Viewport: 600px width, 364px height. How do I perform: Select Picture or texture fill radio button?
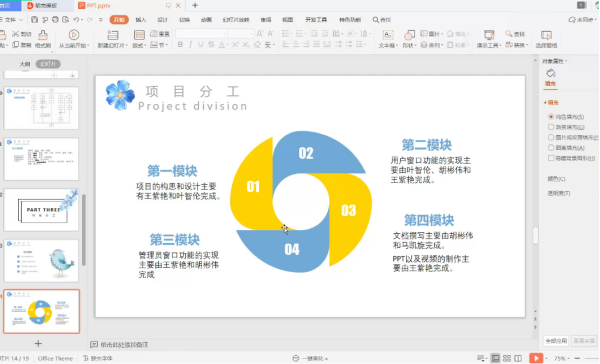coord(551,137)
